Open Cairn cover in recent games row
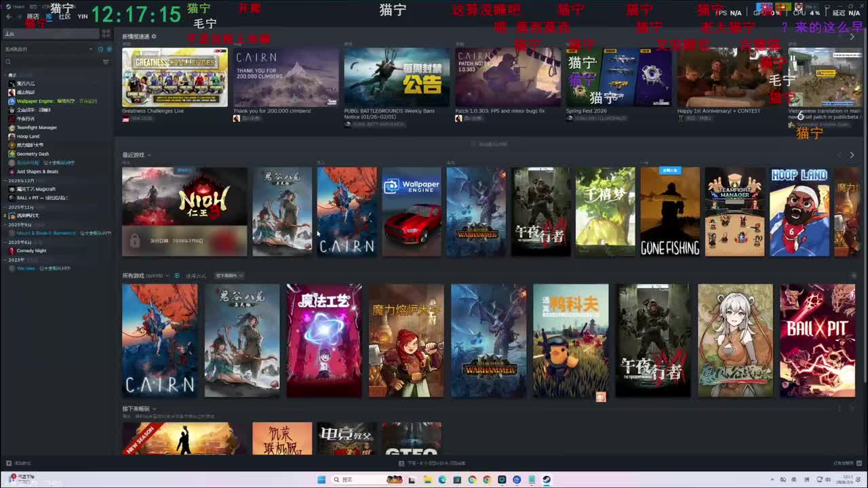This screenshot has width=868, height=488. pos(347,212)
